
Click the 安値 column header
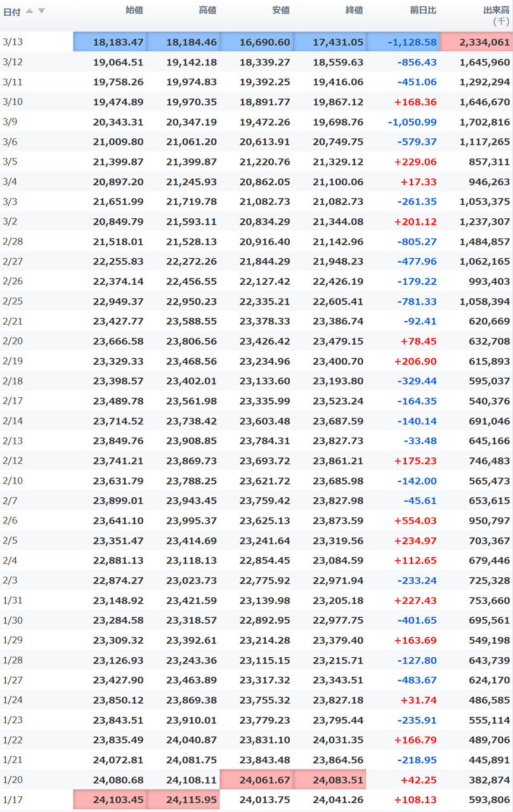click(281, 10)
